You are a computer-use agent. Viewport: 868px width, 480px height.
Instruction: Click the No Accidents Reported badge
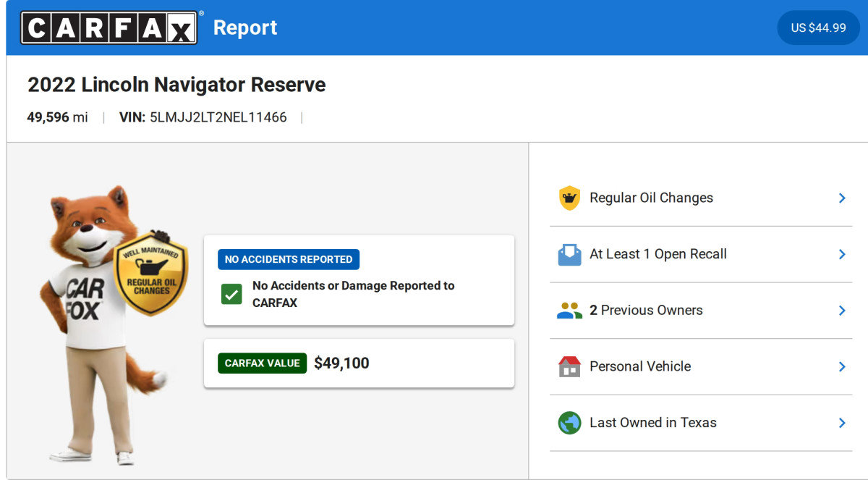(288, 259)
